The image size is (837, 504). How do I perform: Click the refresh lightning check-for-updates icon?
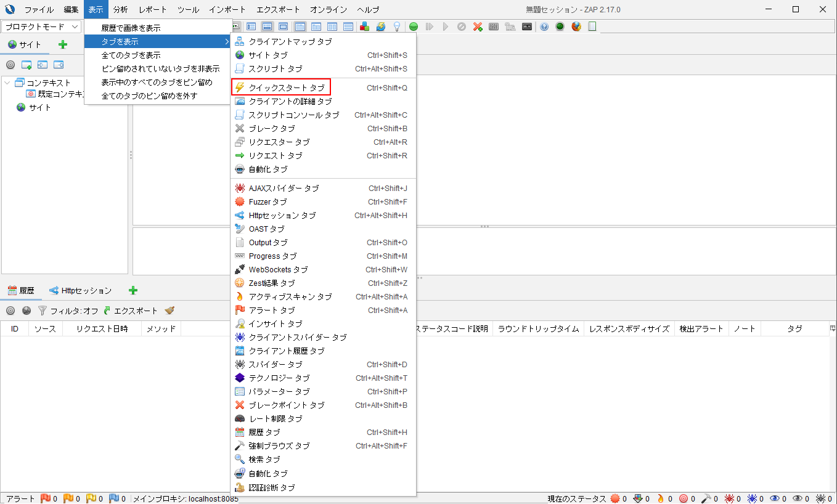pos(381,26)
